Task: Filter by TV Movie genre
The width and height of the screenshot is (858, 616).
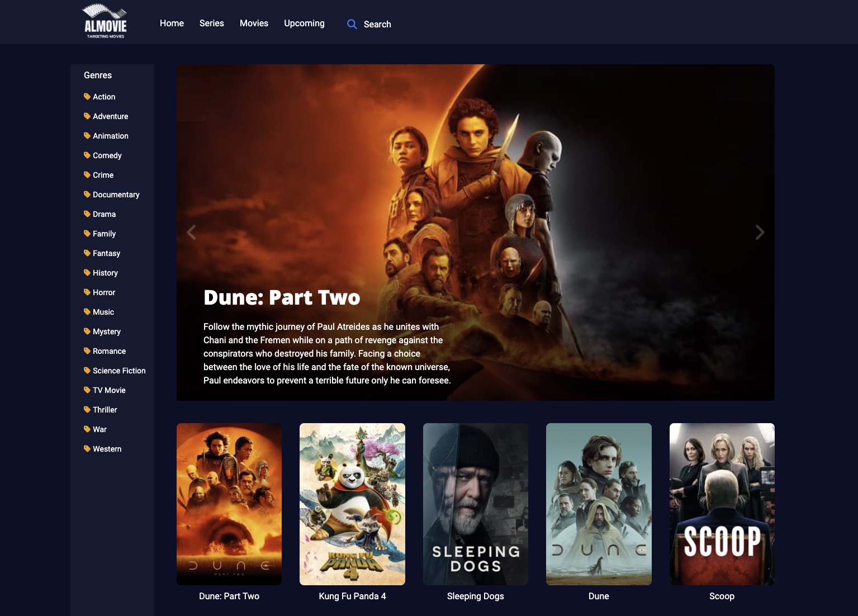Action: [x=109, y=390]
